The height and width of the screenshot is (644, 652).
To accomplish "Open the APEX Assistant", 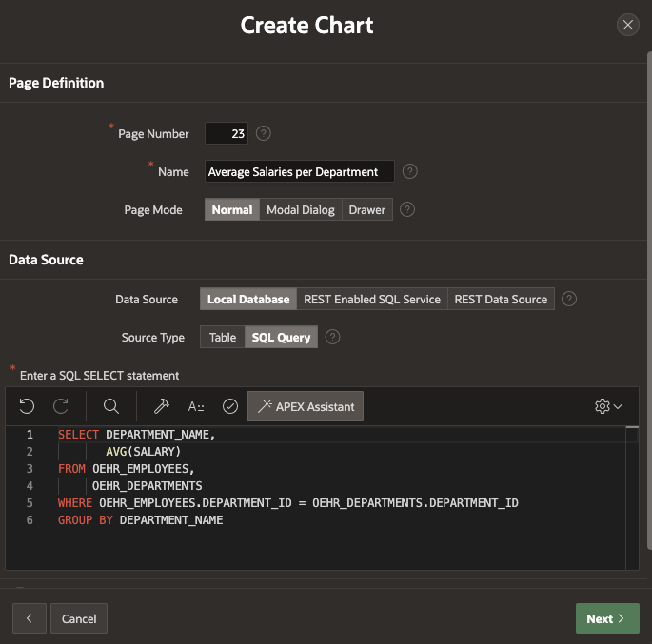I will (x=306, y=406).
